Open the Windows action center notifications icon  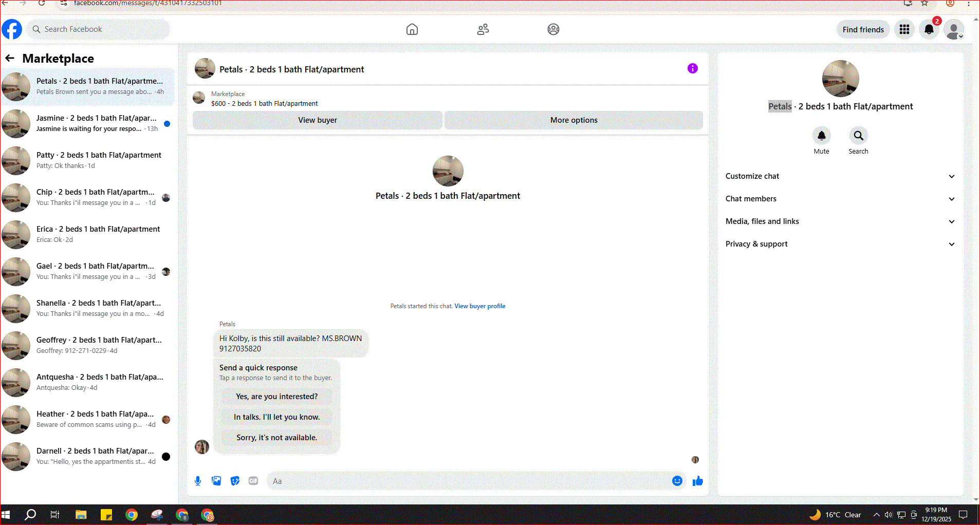point(964,515)
